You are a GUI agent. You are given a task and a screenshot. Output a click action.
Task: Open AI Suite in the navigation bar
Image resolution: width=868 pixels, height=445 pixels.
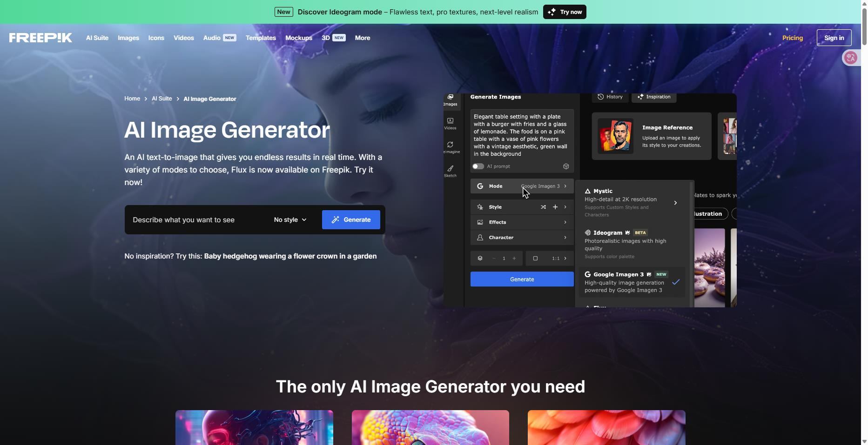[97, 38]
